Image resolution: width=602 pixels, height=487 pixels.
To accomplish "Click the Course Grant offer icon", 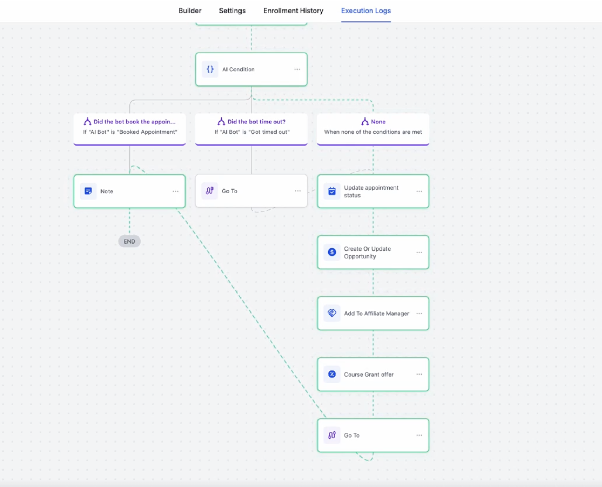I will click(x=332, y=374).
